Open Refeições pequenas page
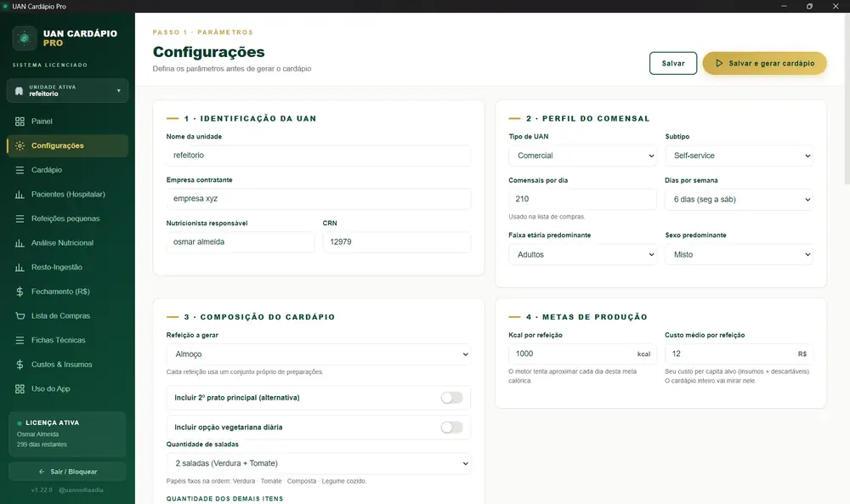 (x=67, y=219)
